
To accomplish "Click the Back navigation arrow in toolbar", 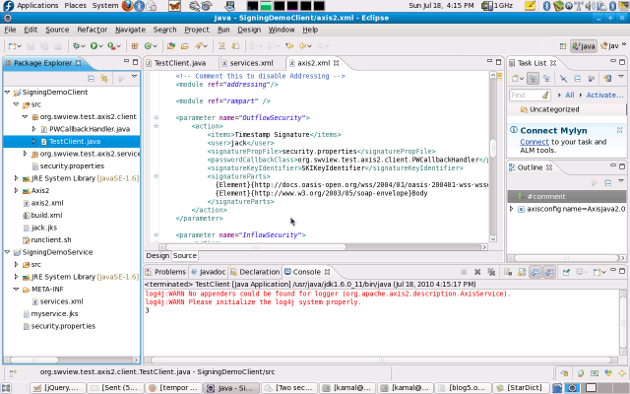I will click(x=303, y=46).
